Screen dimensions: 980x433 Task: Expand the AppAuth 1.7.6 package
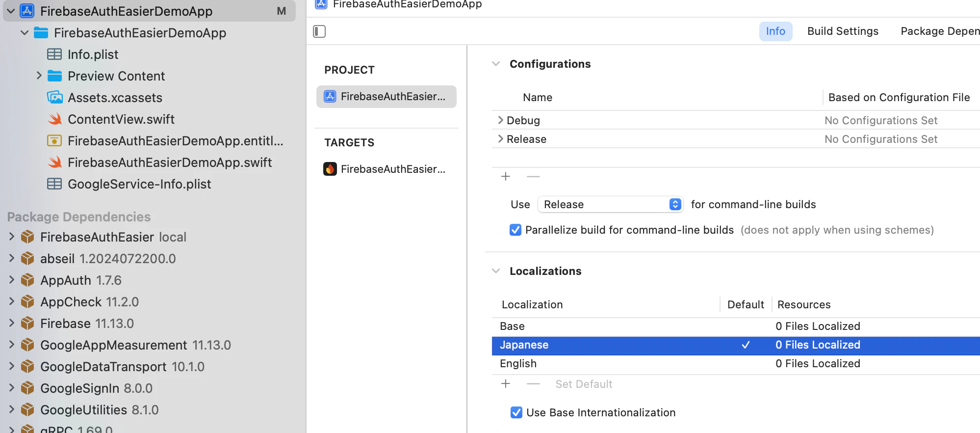(x=12, y=280)
